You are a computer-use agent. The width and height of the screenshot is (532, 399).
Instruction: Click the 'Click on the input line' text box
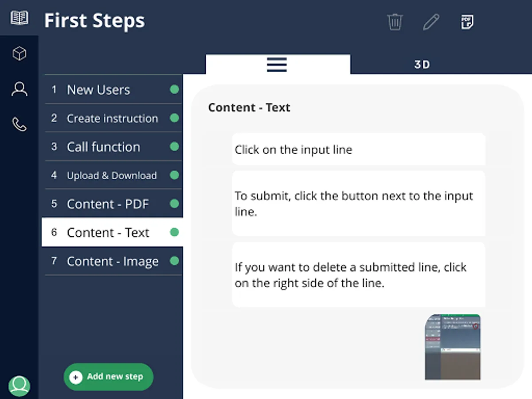point(358,149)
